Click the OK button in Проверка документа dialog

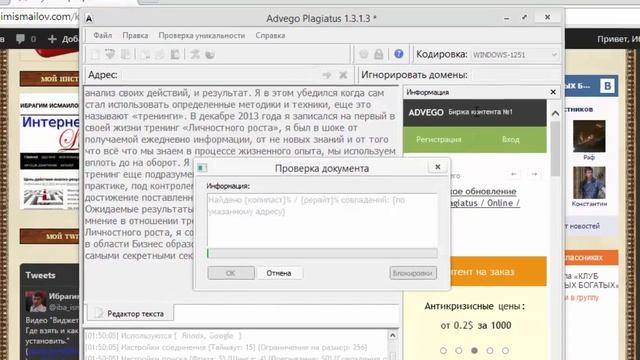click(231, 273)
